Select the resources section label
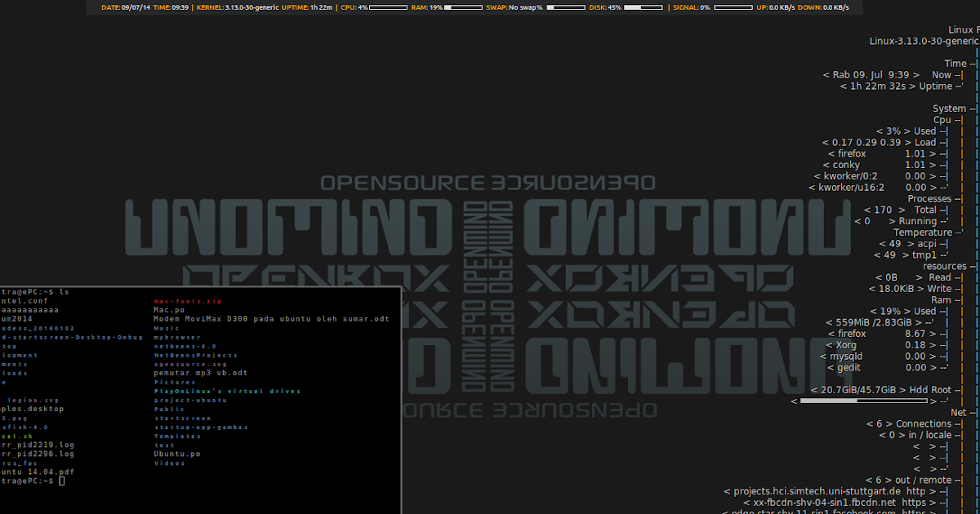Viewport: 980px width, 514px height. click(x=947, y=265)
